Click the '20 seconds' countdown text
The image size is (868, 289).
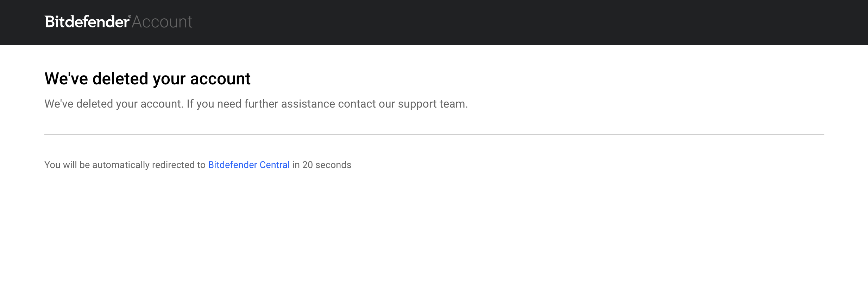tap(327, 165)
